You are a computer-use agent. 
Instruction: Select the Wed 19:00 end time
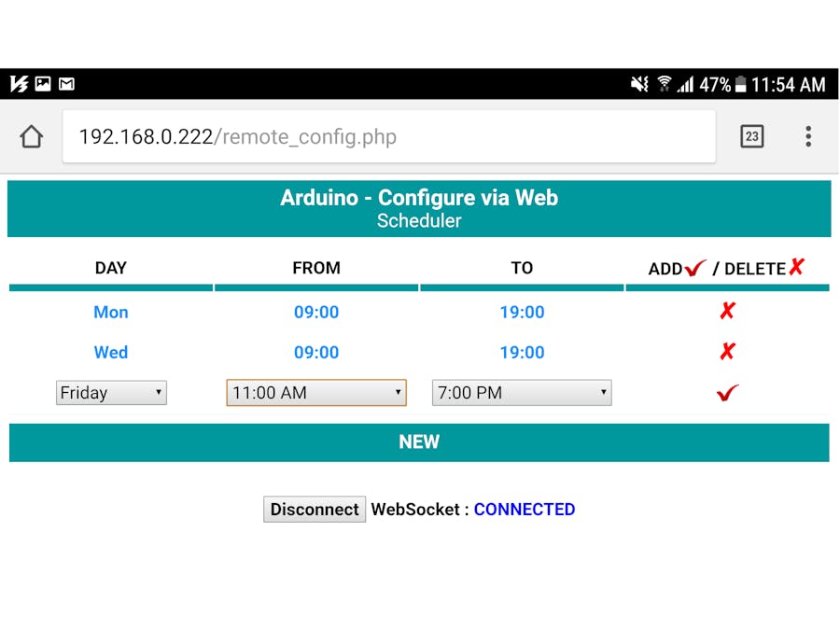pyautogui.click(x=522, y=352)
